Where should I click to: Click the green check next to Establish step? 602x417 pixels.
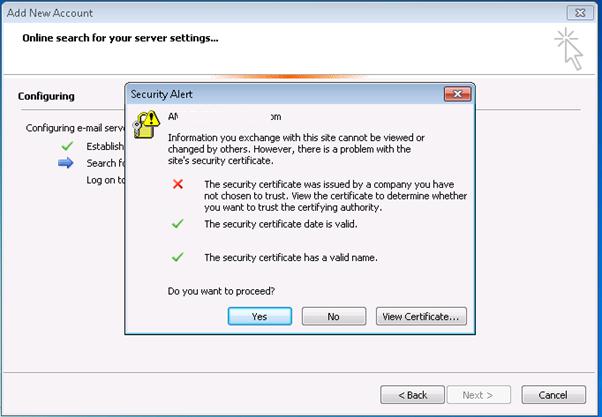pos(67,146)
